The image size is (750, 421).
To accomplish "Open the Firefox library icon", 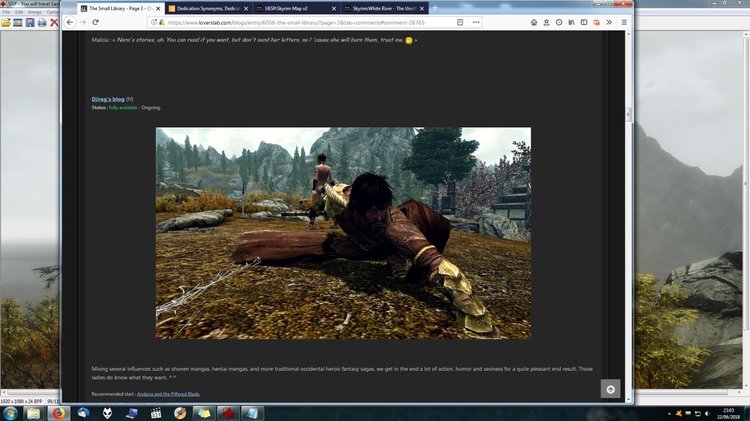I will pyautogui.click(x=571, y=22).
